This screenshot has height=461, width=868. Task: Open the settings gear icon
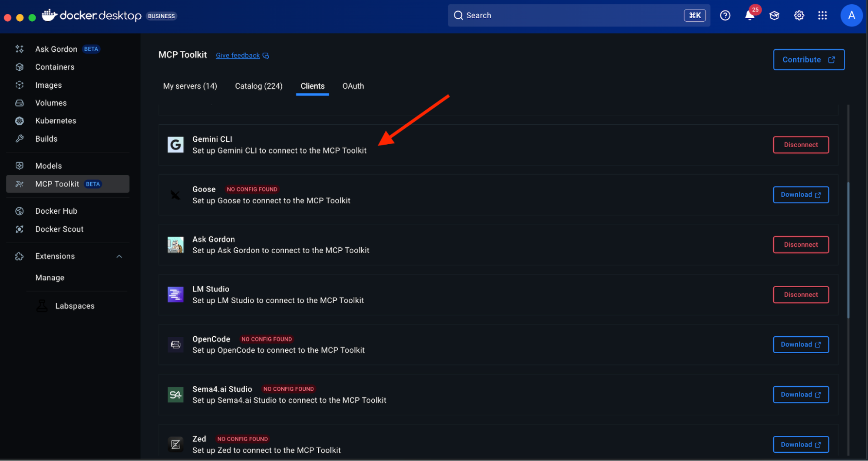799,16
